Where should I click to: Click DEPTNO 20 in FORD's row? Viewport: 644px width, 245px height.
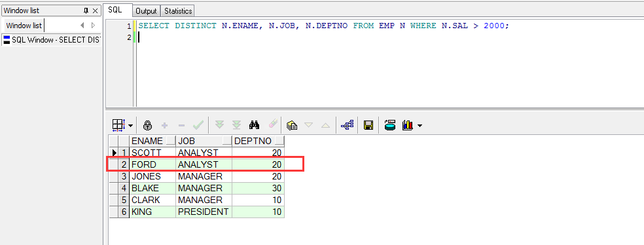coord(259,164)
